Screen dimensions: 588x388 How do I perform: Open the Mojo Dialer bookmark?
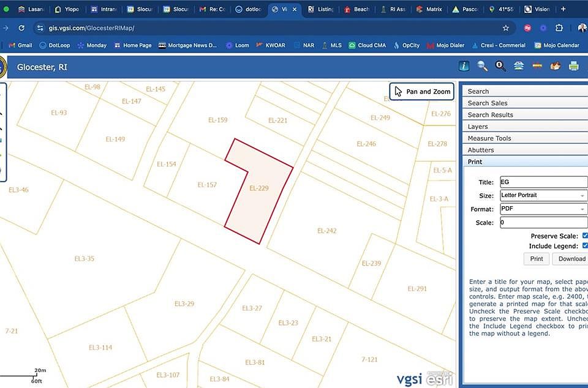(445, 45)
